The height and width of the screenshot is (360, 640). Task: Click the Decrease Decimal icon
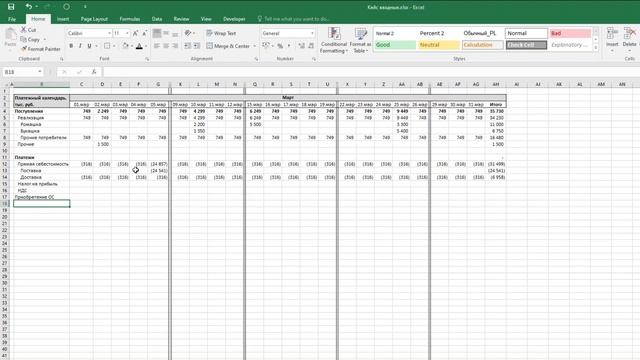point(311,46)
